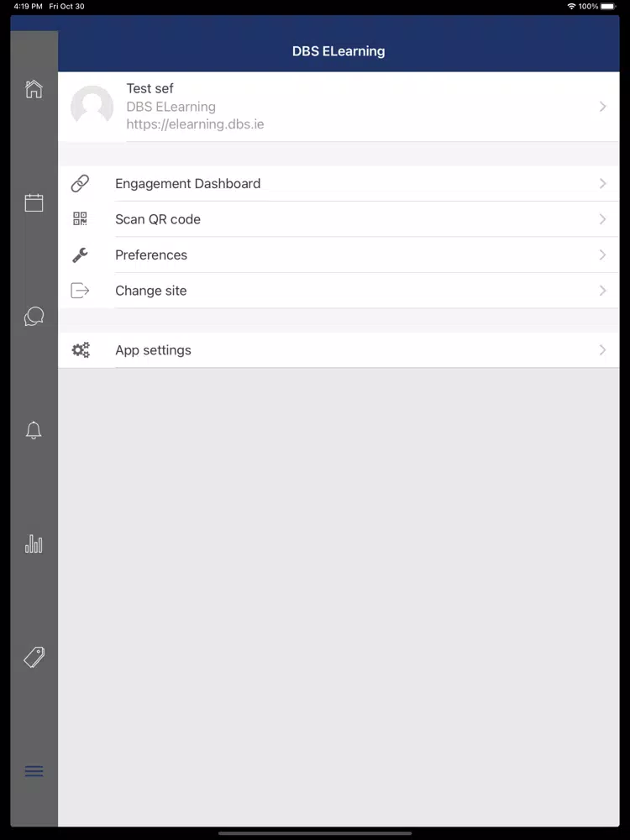Tap the App settings gears icon
This screenshot has height=840, width=630.
pyautogui.click(x=81, y=349)
